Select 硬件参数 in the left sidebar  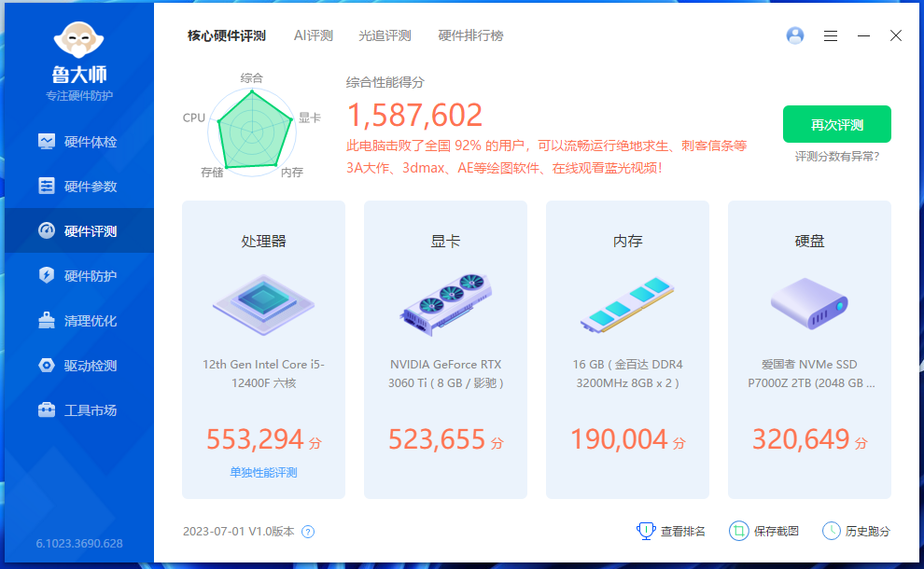[79, 186]
